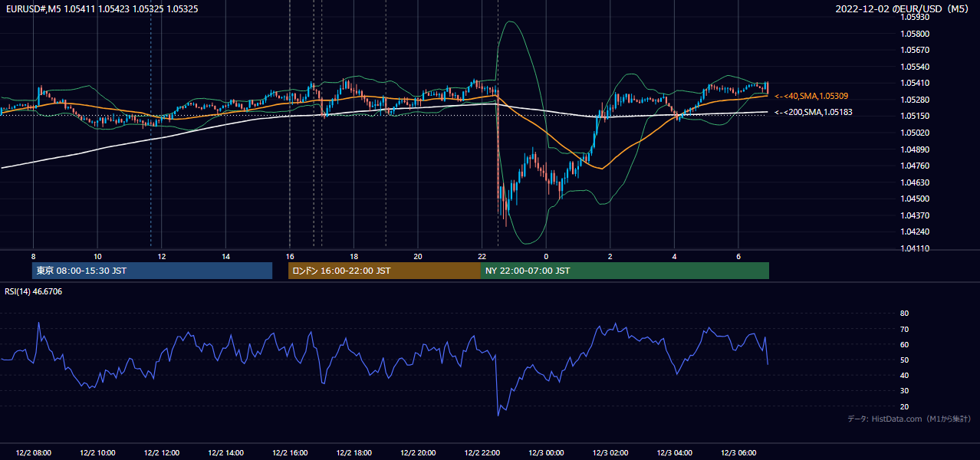Click the 12/2 08:00 date label
980x460 pixels.
33,452
